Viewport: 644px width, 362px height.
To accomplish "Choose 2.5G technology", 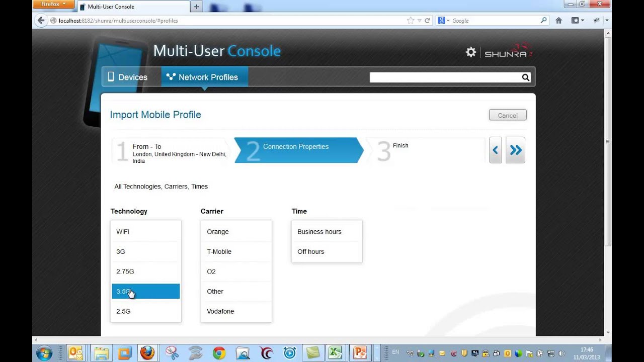I will coord(145,311).
